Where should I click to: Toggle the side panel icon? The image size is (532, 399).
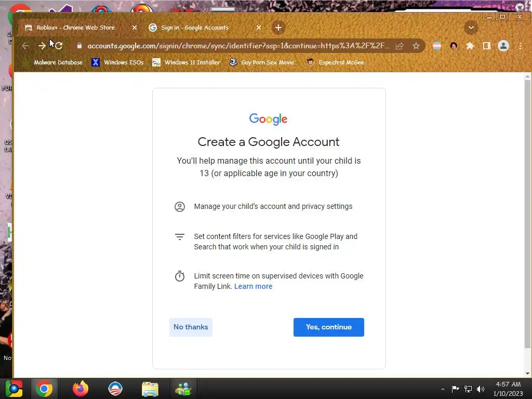pyautogui.click(x=486, y=46)
